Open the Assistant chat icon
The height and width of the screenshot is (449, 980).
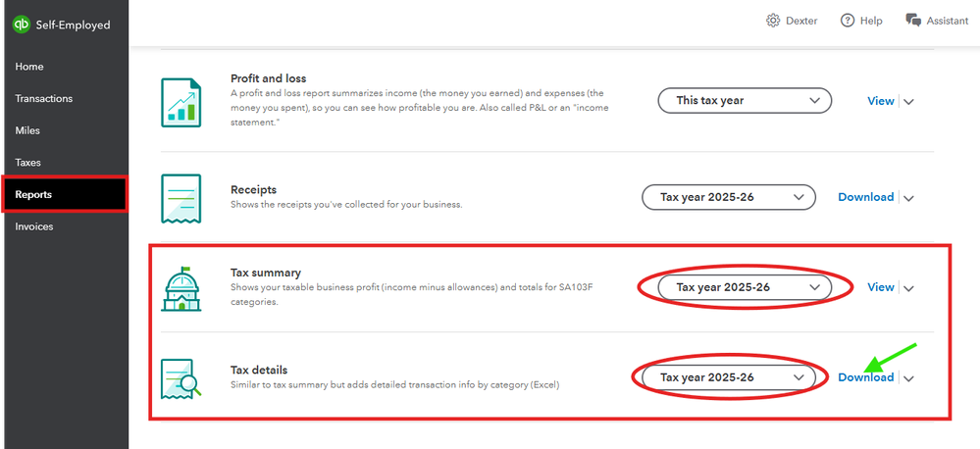913,21
